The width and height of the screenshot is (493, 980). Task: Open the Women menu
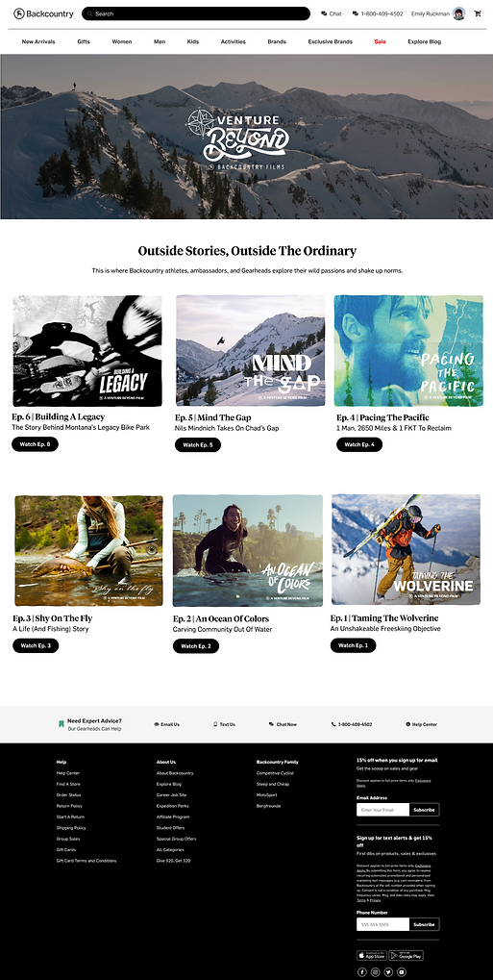click(x=122, y=42)
